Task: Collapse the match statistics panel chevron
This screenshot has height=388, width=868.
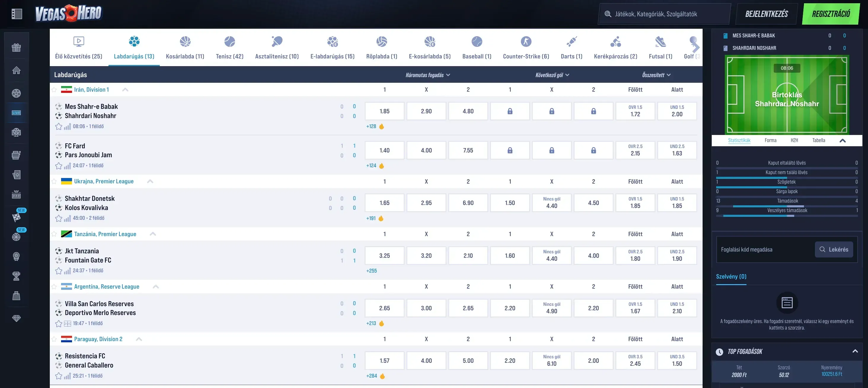Action: pyautogui.click(x=843, y=141)
